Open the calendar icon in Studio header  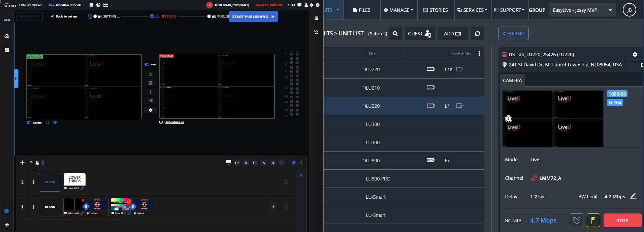91,5
